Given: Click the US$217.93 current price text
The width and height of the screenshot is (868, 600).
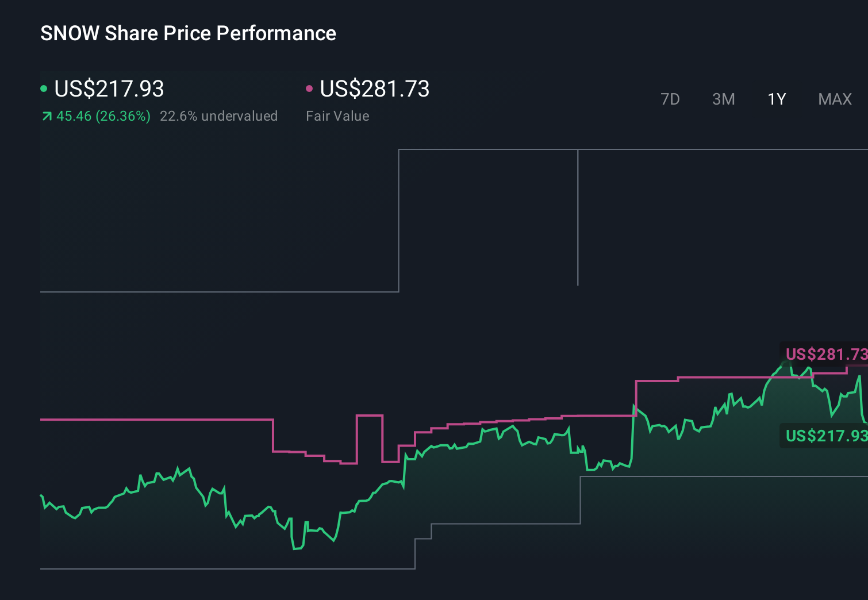Looking at the screenshot, I should point(109,89).
